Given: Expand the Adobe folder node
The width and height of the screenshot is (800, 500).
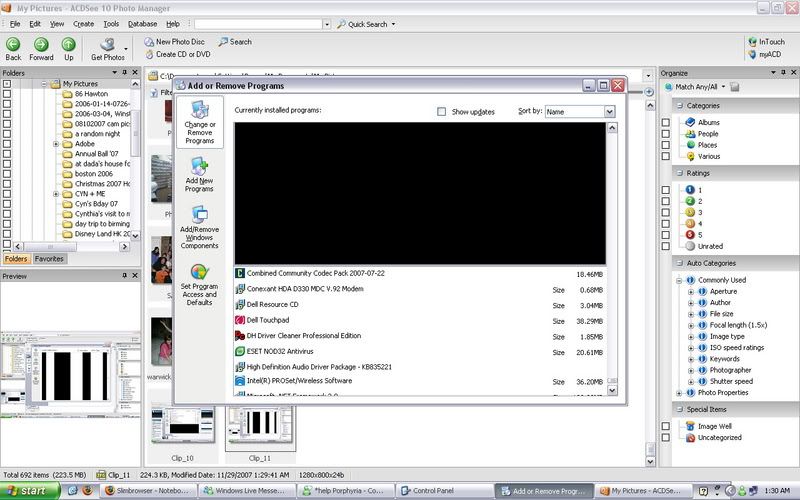Looking at the screenshot, I should [x=56, y=144].
